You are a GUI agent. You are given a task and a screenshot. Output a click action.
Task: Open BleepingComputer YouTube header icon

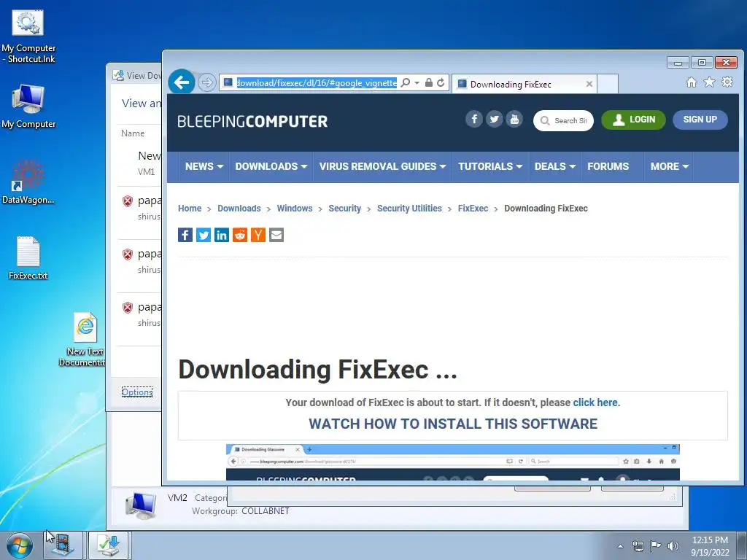click(x=514, y=119)
